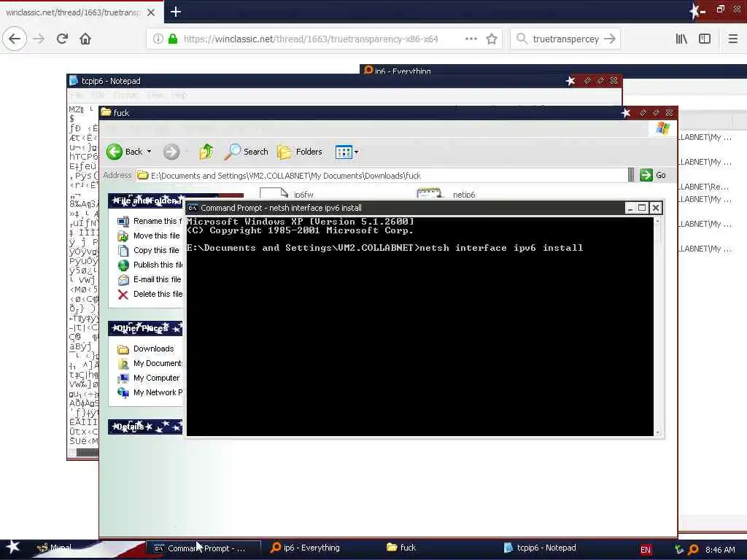The width and height of the screenshot is (747, 560).
Task: Click the ip6 - Everything window title
Action: (403, 71)
